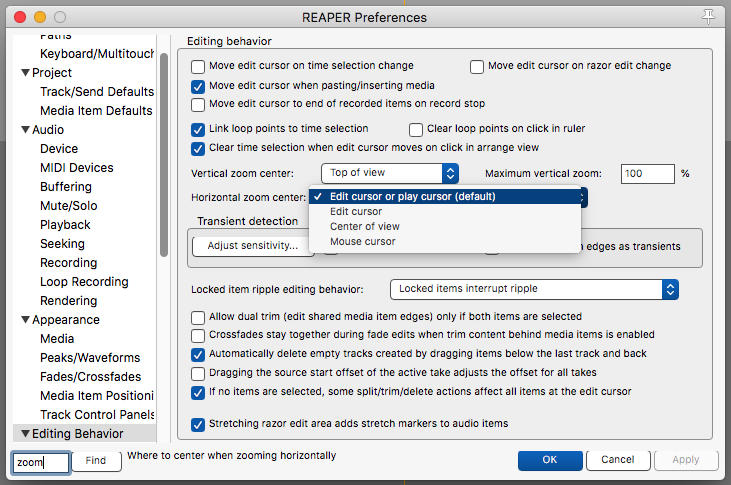Screen dimensions: 731x485
Task: Enable clear loop points on click in ruler
Action: (x=417, y=129)
